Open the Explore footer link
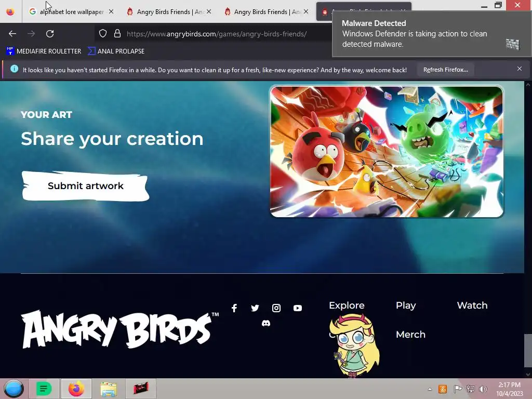 pos(347,305)
